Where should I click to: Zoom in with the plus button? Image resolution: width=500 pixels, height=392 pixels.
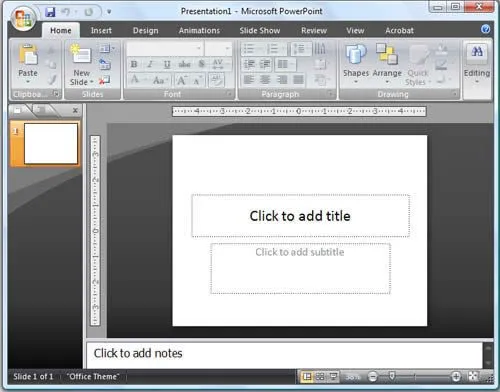click(x=456, y=377)
